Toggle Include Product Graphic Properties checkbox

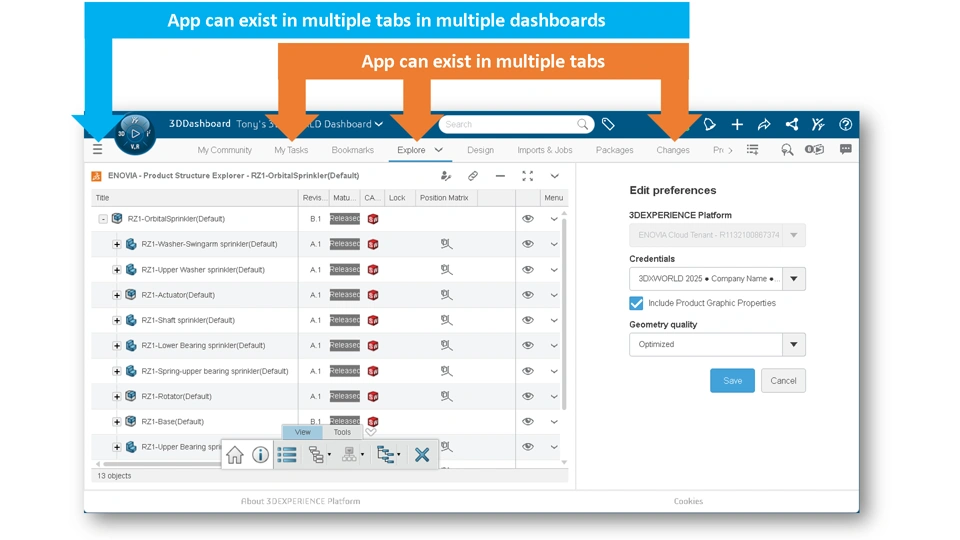(636, 303)
